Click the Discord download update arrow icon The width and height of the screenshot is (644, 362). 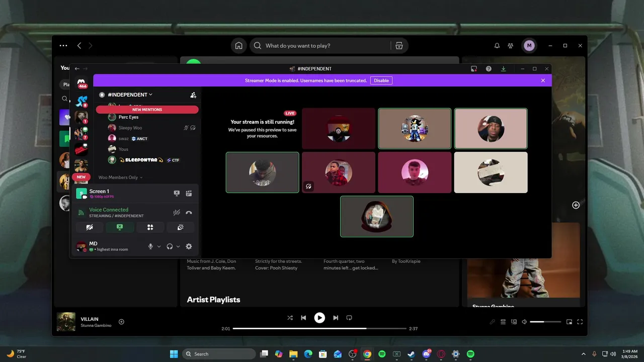pos(503,69)
